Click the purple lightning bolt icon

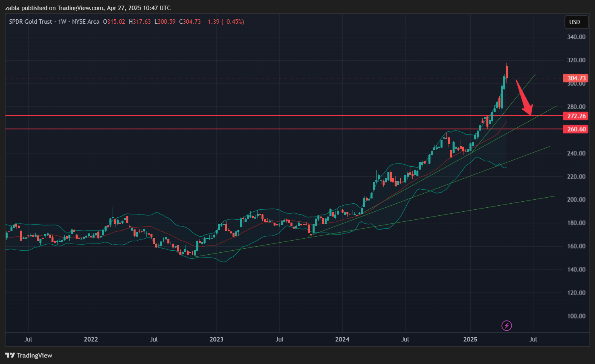click(506, 325)
